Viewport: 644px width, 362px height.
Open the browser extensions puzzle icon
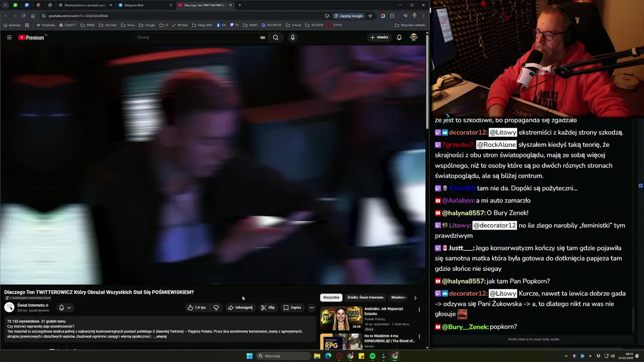[x=392, y=16]
